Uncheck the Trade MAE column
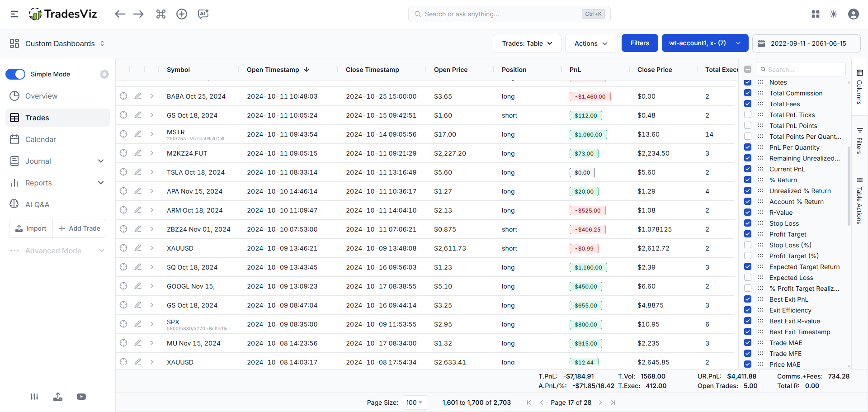The width and height of the screenshot is (868, 412). coord(748,343)
